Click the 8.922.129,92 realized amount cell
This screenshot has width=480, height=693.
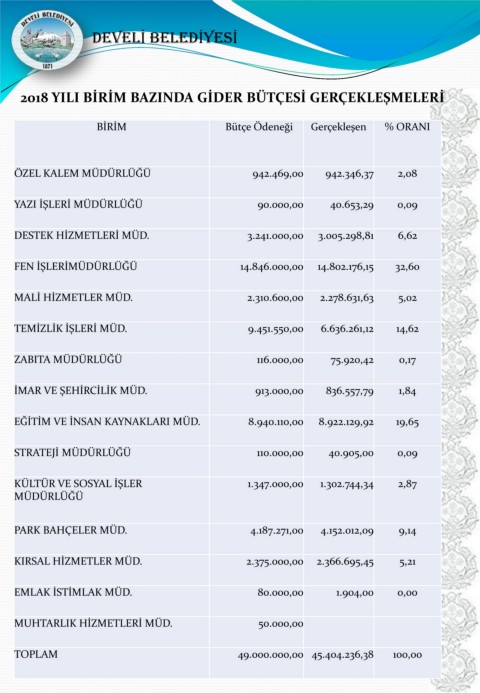pyautogui.click(x=346, y=422)
